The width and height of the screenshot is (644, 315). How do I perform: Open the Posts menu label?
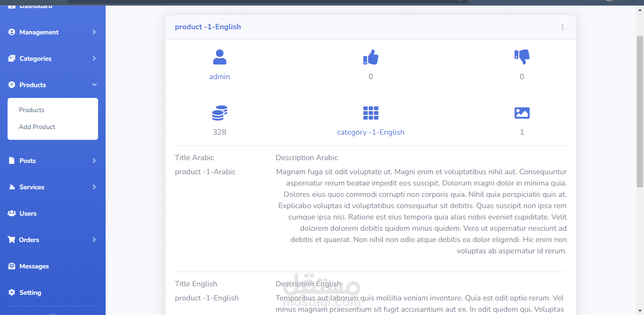click(x=28, y=161)
